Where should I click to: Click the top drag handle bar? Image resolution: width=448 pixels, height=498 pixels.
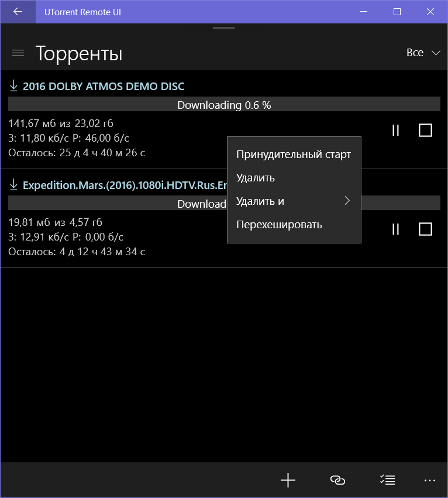(224, 28)
